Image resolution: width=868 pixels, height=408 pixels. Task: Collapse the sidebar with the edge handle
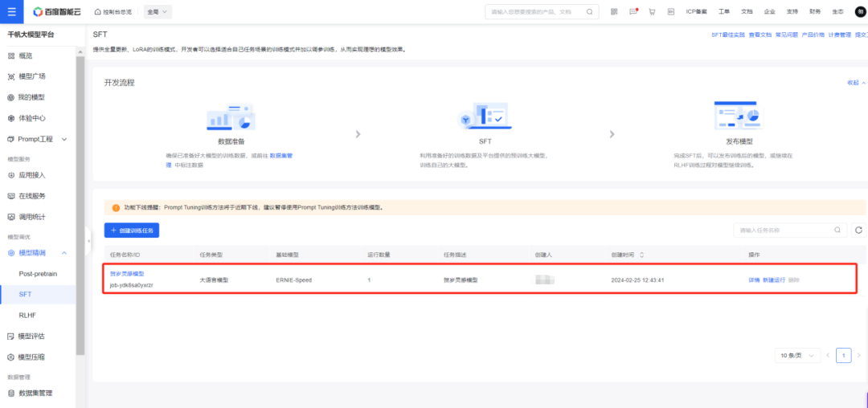point(88,242)
